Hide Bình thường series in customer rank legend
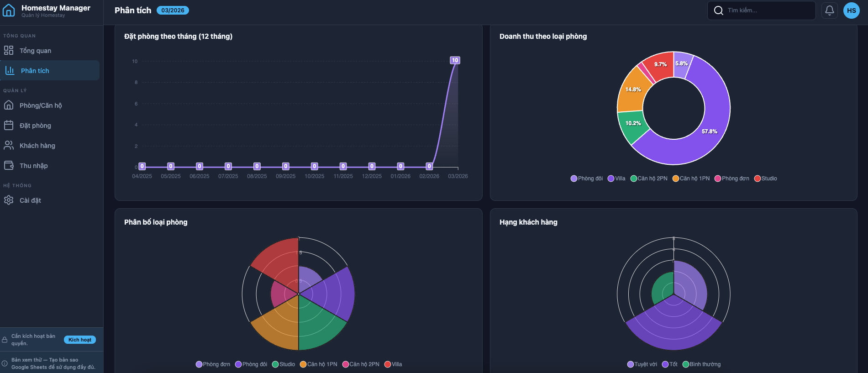The width and height of the screenshot is (868, 373). tap(701, 364)
